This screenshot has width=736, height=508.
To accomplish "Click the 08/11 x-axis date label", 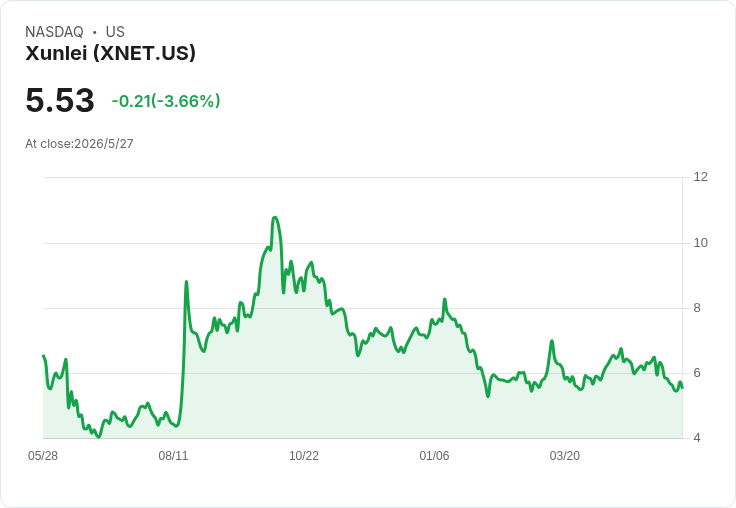I will pyautogui.click(x=173, y=456).
